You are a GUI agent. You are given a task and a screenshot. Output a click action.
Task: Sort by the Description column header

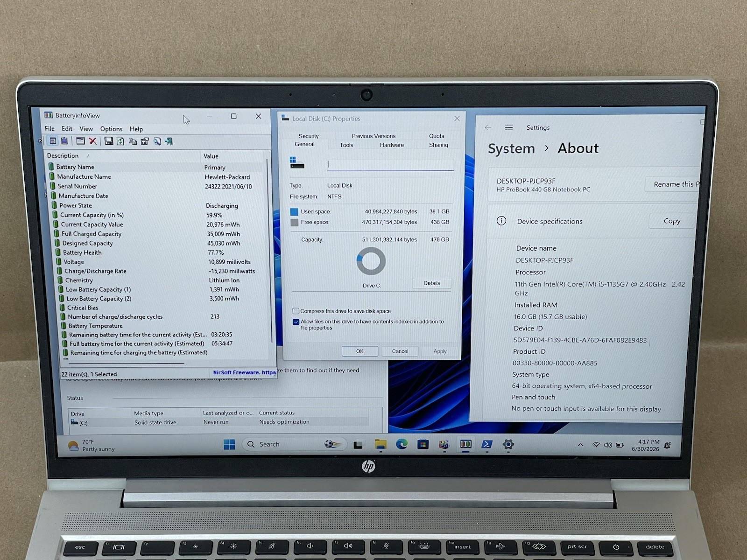(122, 155)
